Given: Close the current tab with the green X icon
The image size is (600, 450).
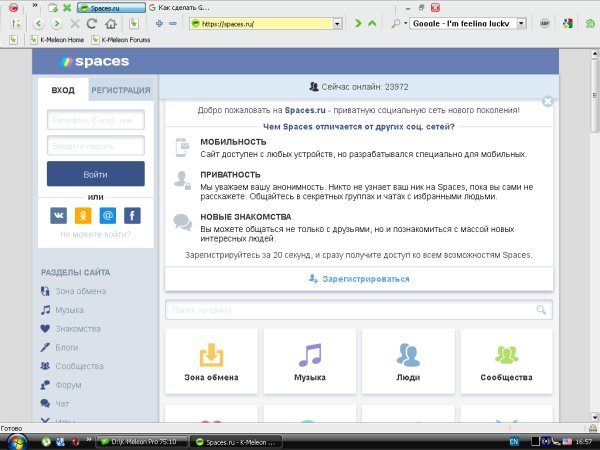Looking at the screenshot, I should click(x=67, y=7).
